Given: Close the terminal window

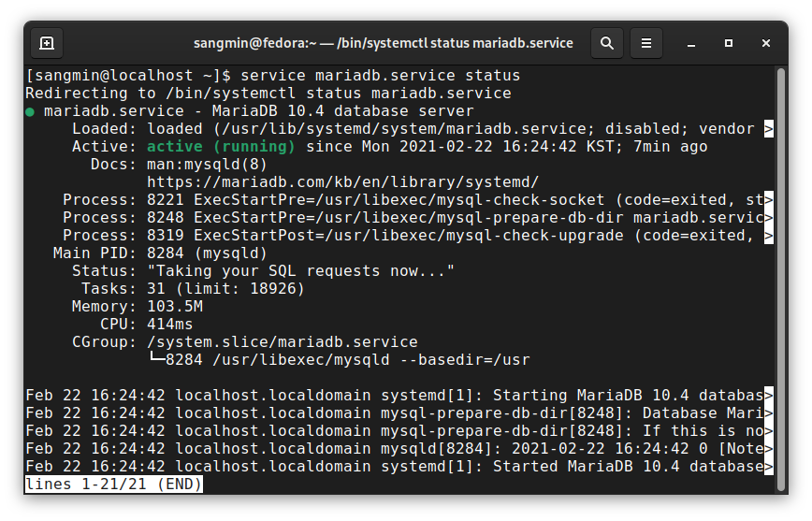Looking at the screenshot, I should coord(767,43).
